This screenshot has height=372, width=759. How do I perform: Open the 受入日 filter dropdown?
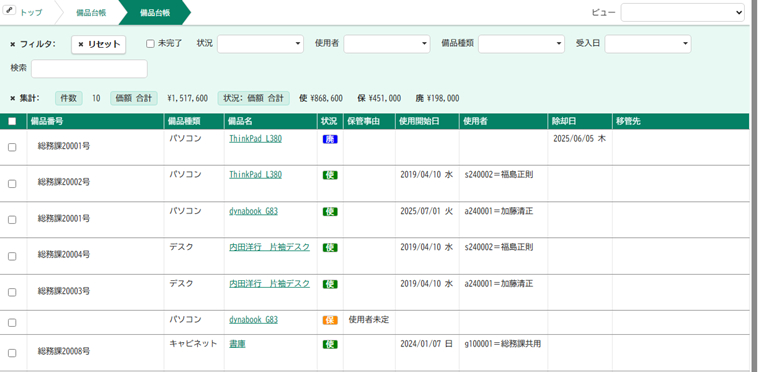(x=648, y=44)
